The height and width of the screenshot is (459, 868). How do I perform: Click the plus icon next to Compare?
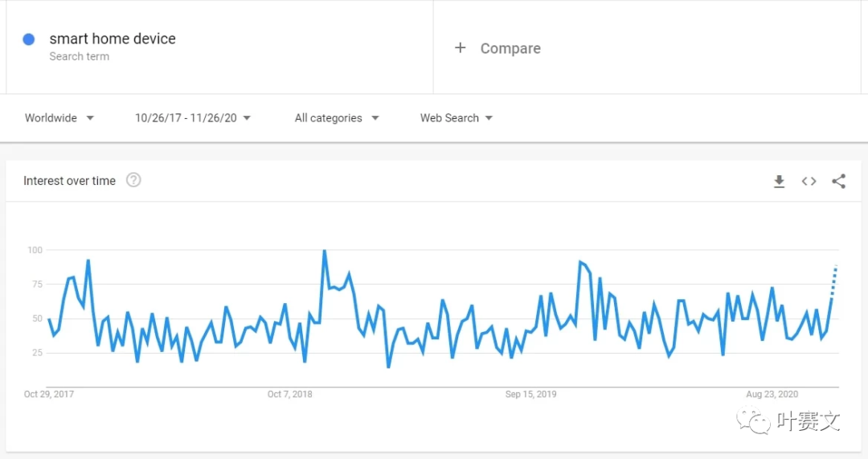coord(461,48)
